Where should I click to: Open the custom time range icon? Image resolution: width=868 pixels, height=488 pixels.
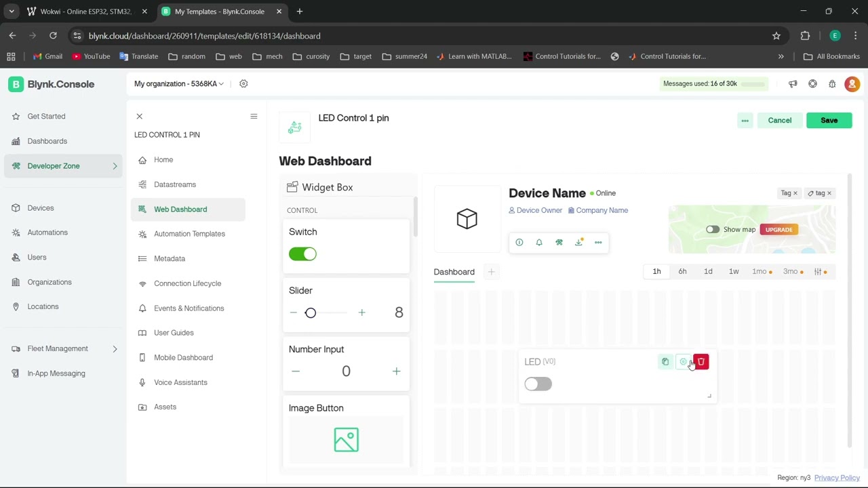pyautogui.click(x=821, y=272)
